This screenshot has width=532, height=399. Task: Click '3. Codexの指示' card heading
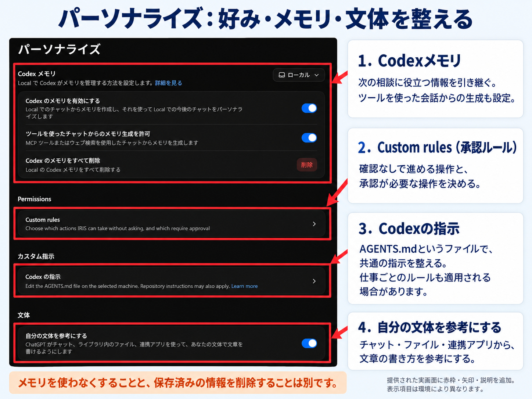pos(409,229)
